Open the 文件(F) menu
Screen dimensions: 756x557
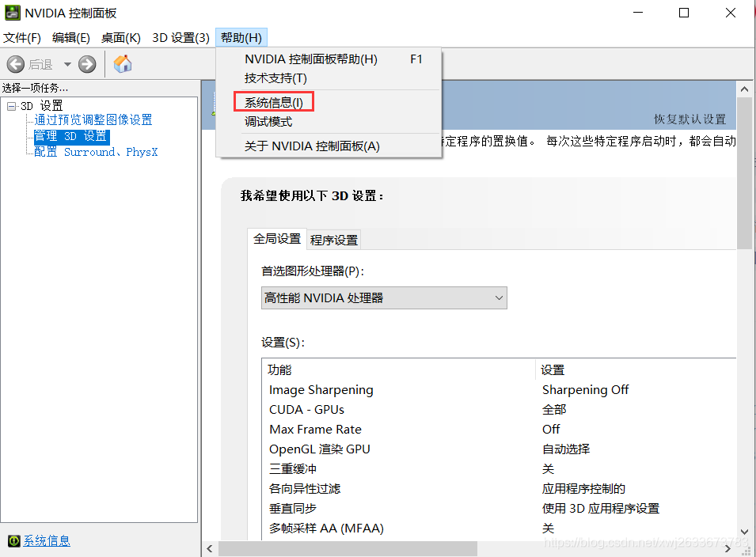click(x=22, y=38)
